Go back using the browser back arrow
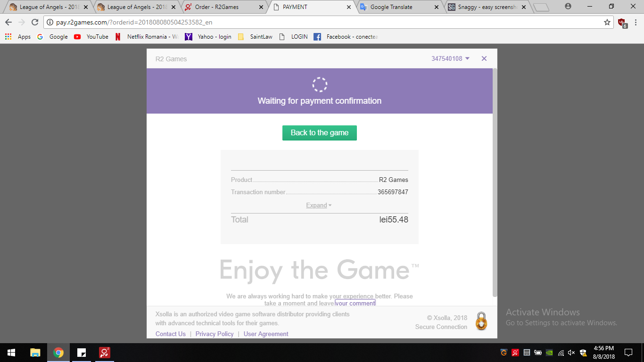This screenshot has height=362, width=644. (x=8, y=22)
